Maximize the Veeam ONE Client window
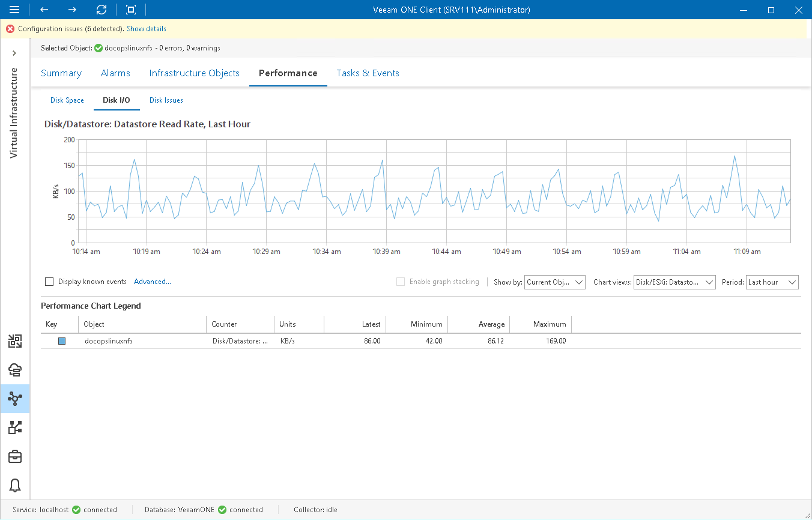The image size is (812, 520). 771,10
